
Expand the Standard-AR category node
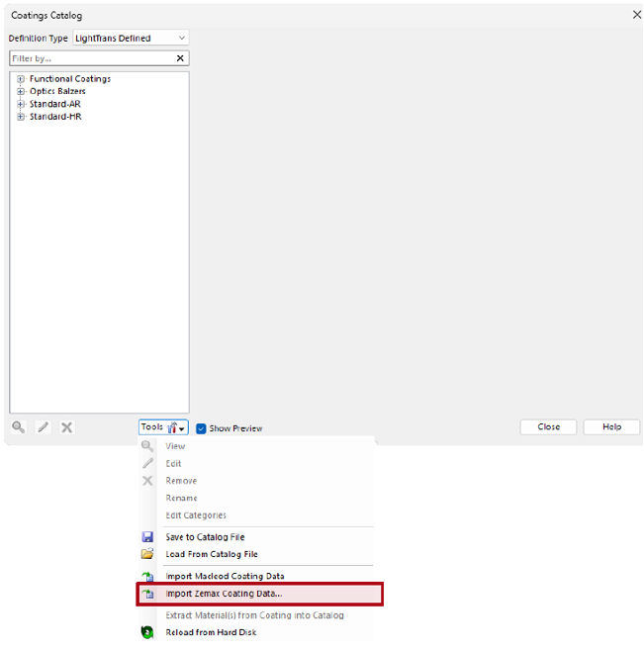[20, 104]
